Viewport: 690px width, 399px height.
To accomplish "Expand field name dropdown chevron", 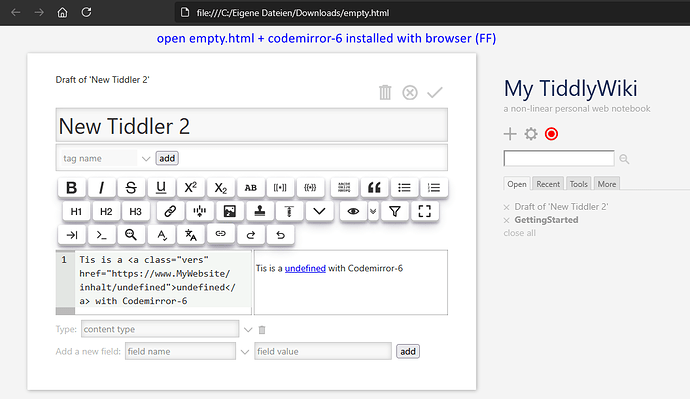I will coord(245,352).
